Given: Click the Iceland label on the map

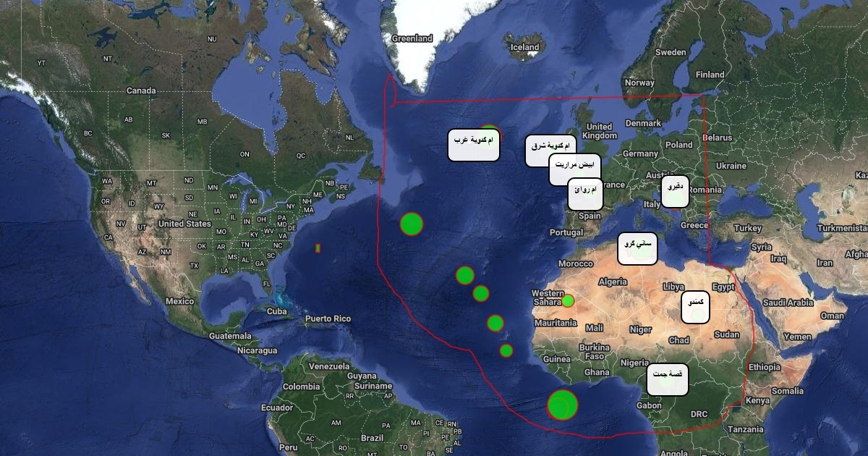Looking at the screenshot, I should coord(525,47).
